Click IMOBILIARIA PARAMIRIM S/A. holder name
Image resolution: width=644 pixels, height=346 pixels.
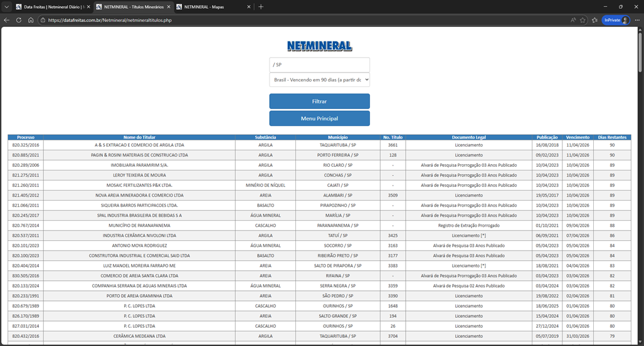point(139,165)
